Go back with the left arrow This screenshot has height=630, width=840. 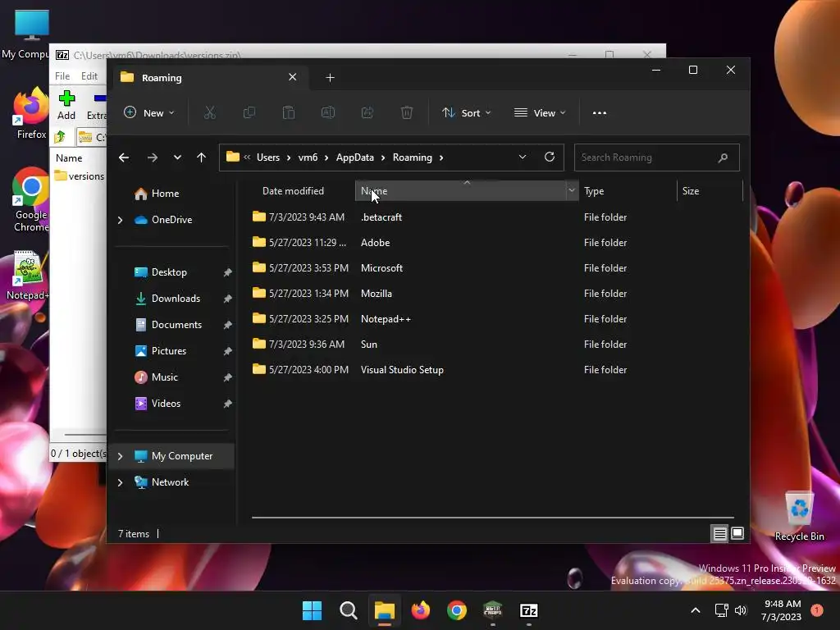124,157
